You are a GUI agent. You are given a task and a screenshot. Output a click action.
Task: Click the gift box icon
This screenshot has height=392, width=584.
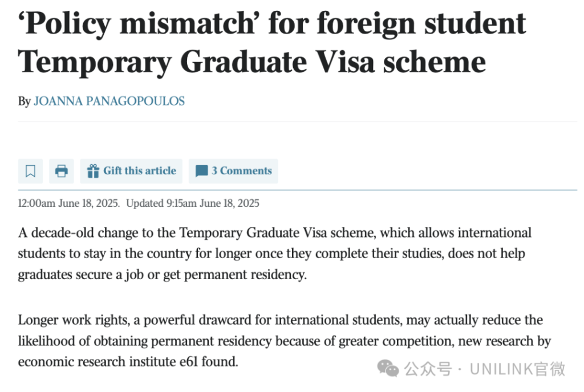pyautogui.click(x=93, y=171)
